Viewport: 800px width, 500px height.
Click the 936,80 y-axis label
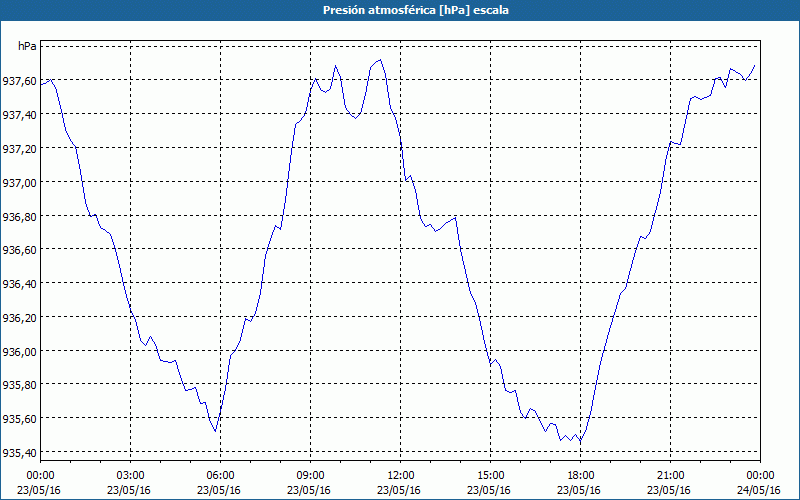(x=19, y=216)
